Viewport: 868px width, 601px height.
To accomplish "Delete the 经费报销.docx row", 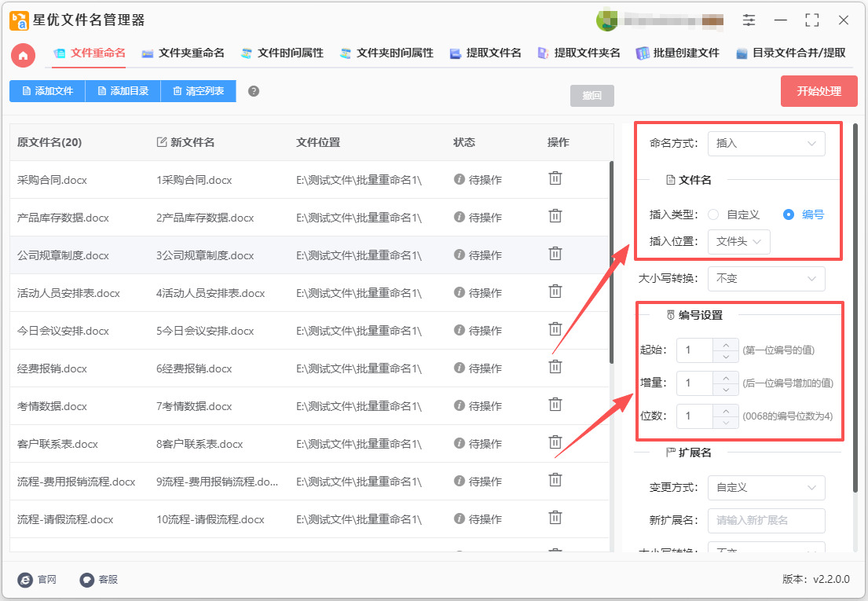I will click(x=555, y=366).
